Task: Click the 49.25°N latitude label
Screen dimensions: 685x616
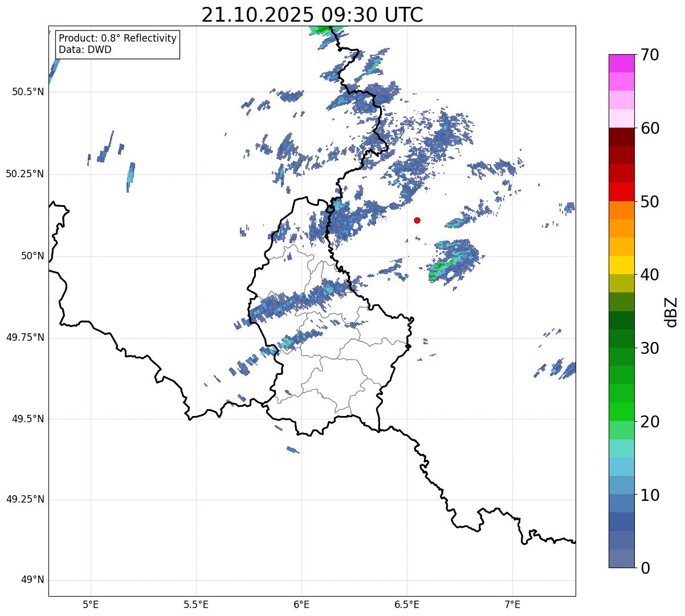Action: click(x=25, y=499)
